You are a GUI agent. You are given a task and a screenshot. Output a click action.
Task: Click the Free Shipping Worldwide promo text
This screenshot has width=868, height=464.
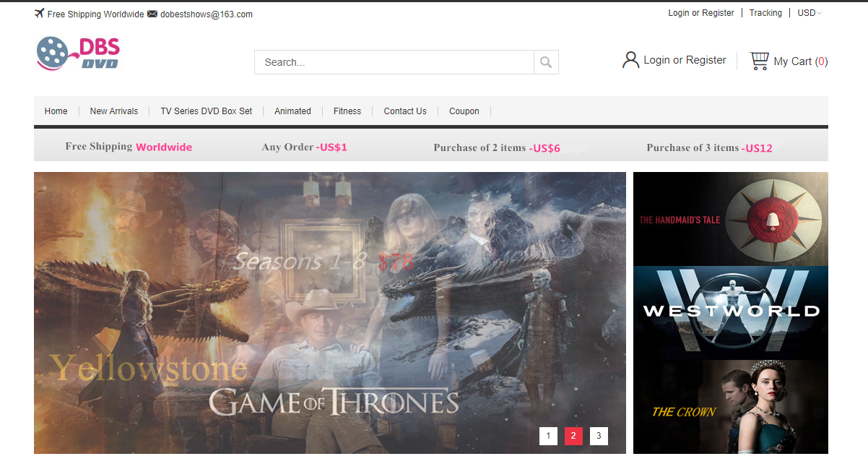click(x=129, y=147)
